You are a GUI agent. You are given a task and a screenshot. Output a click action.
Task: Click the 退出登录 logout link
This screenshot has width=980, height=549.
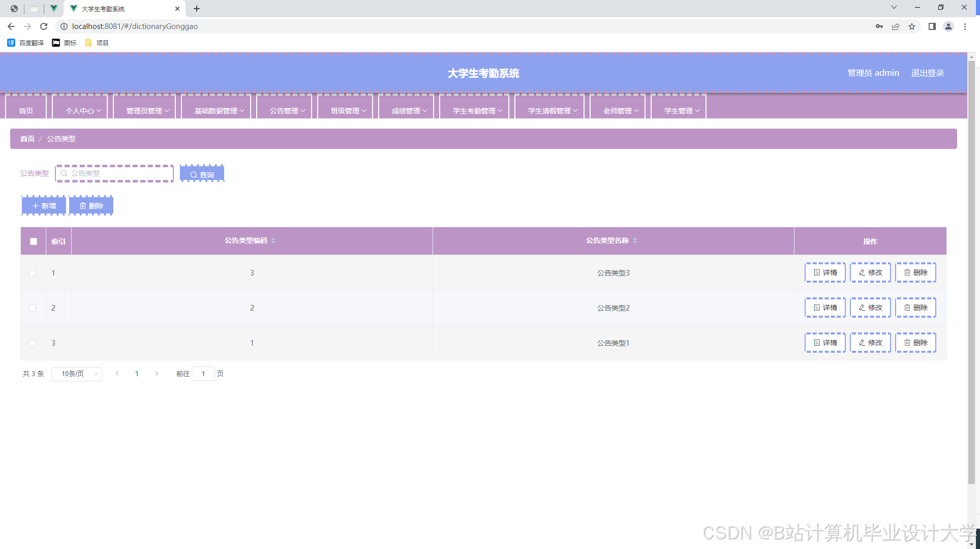927,73
